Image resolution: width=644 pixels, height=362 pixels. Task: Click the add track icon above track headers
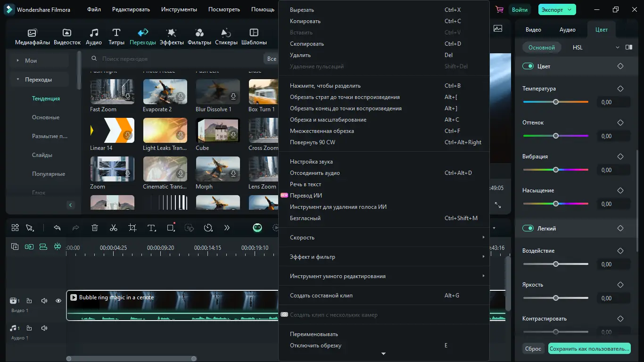(15, 247)
